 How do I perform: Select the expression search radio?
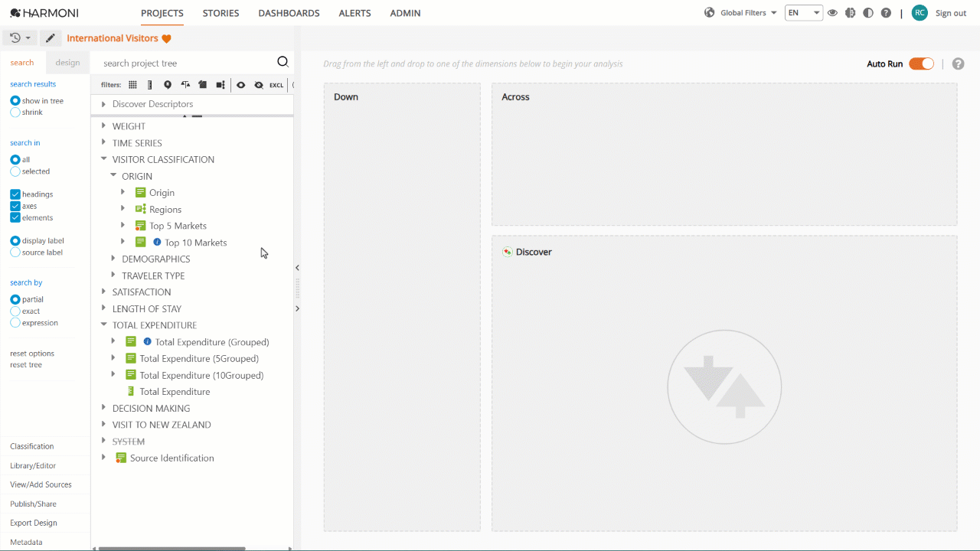(x=15, y=323)
